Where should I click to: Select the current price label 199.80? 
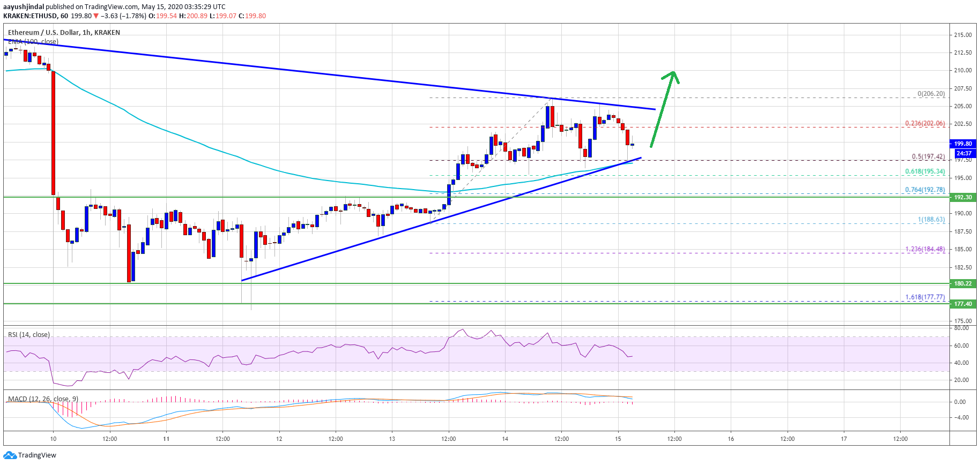pyautogui.click(x=963, y=144)
